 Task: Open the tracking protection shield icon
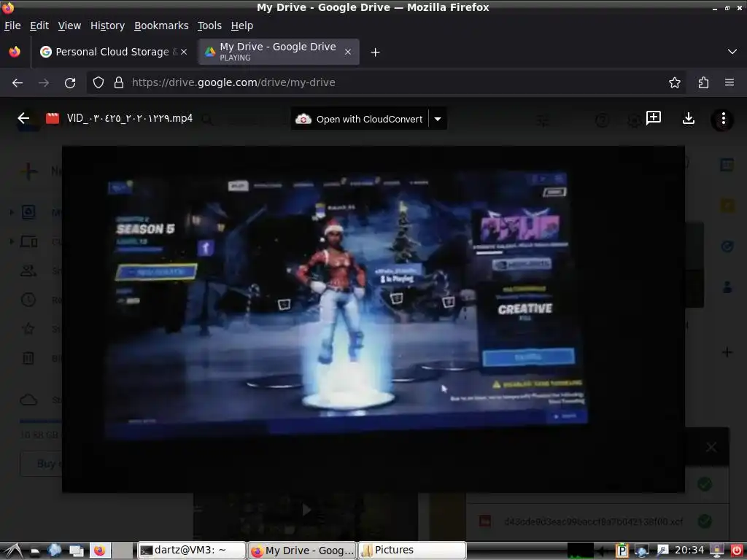[x=98, y=82]
